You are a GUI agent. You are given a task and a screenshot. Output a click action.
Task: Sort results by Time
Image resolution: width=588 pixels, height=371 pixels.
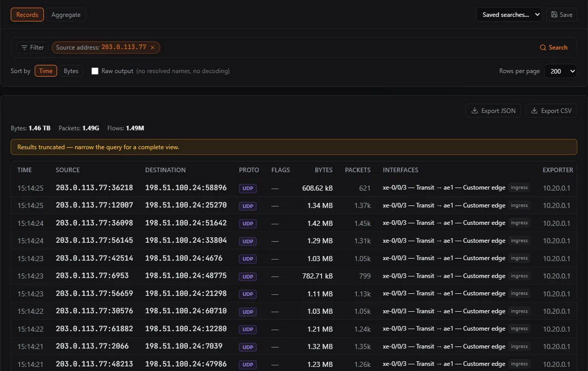[x=46, y=71]
